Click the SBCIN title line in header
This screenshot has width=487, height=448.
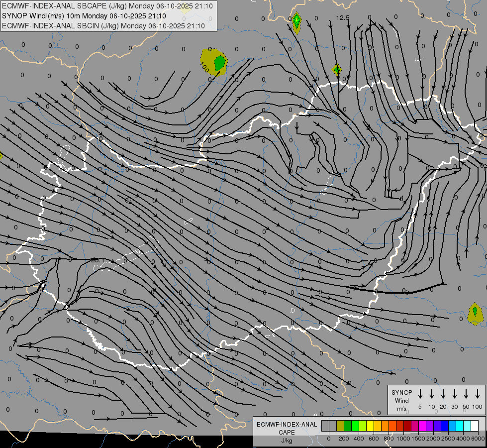[x=103, y=26]
